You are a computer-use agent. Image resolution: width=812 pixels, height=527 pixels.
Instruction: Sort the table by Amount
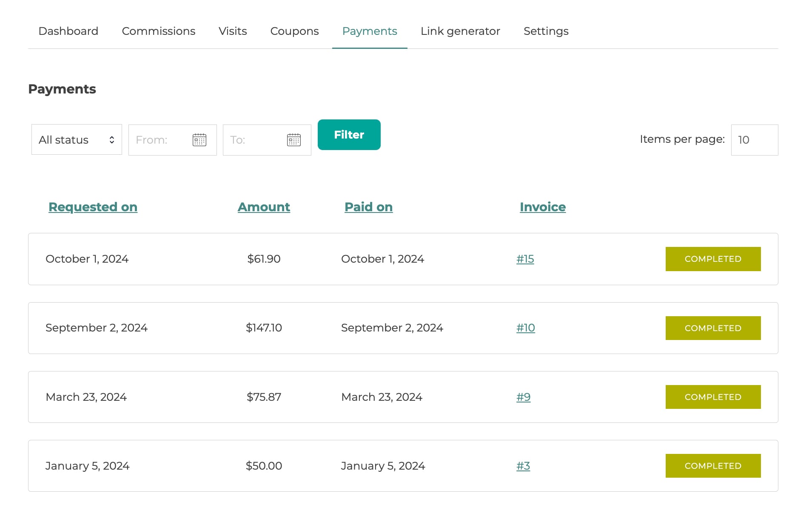pyautogui.click(x=264, y=207)
